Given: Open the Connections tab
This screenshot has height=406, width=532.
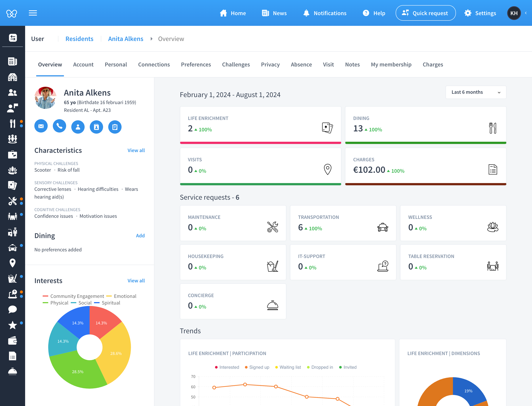Looking at the screenshot, I should [154, 65].
